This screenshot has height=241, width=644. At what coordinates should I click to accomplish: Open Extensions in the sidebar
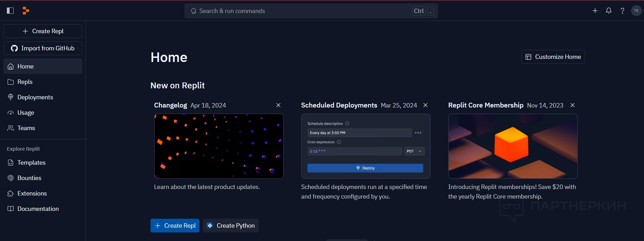point(32,193)
